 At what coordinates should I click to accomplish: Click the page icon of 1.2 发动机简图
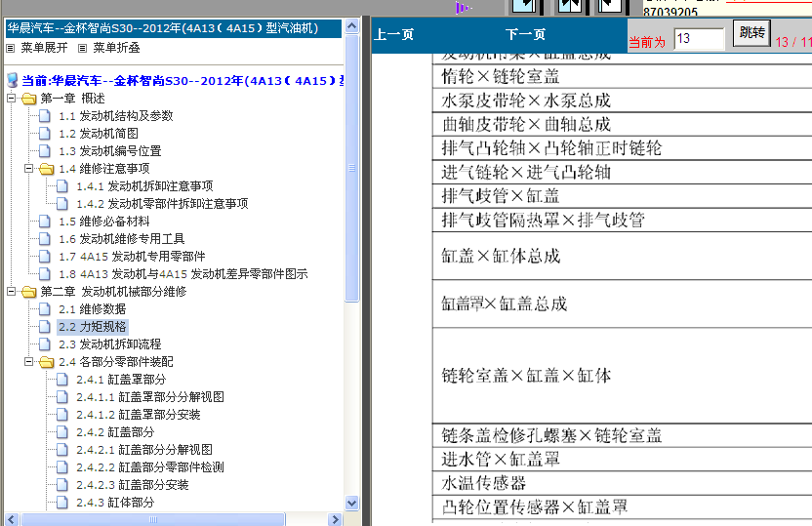[x=45, y=134]
